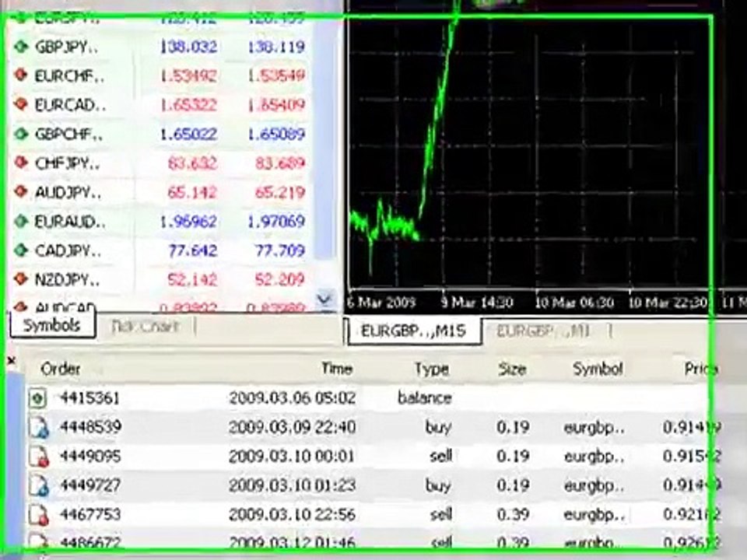Select the CHFJPY.. symbol name
Image resolution: width=747 pixels, height=560 pixels.
coord(67,163)
